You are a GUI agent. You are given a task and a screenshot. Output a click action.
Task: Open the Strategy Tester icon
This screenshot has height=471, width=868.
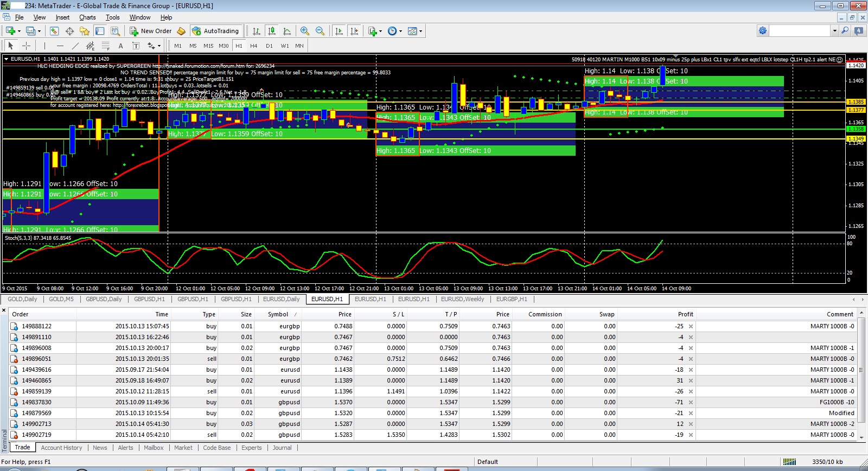coord(115,31)
